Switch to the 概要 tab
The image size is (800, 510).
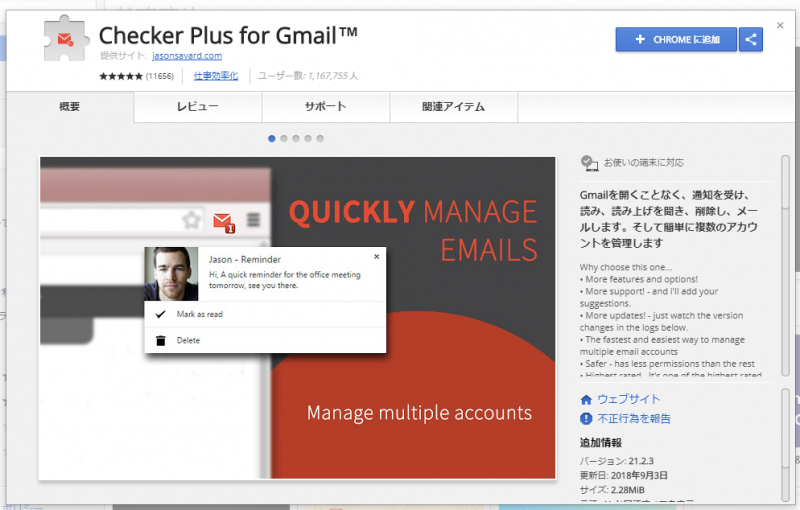pos(70,107)
